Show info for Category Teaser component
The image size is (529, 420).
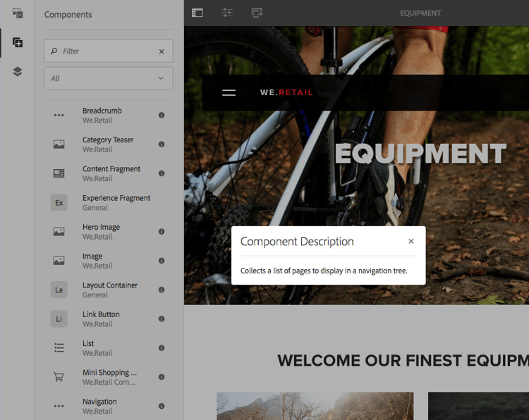(x=162, y=144)
